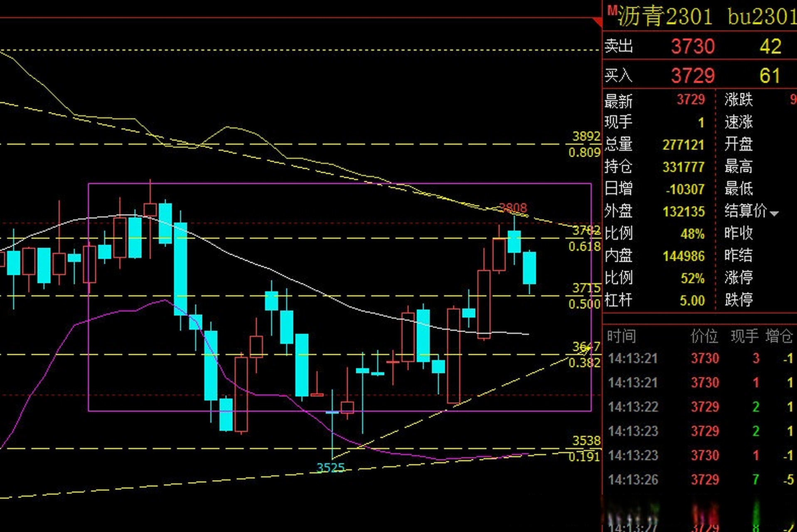Viewport: 797px width, 532px height.
Task: Select the 0.618 Fibonacci level label
Action: [584, 246]
